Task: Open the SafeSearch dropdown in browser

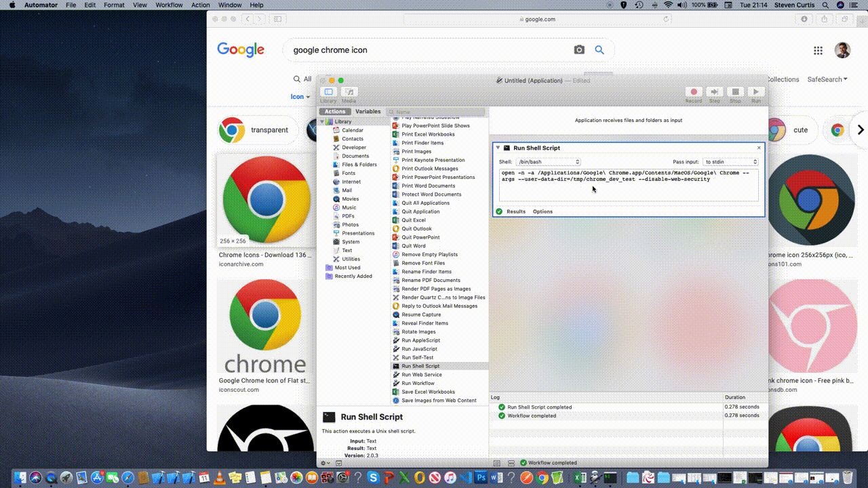Action: pyautogui.click(x=827, y=79)
